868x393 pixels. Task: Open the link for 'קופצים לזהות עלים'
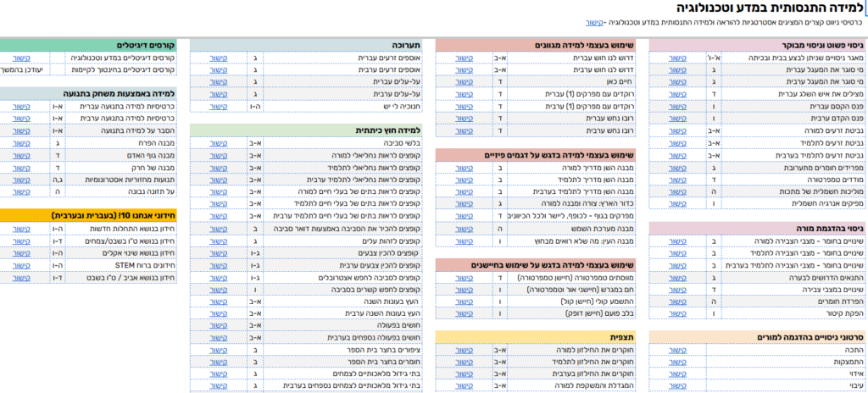(218, 241)
